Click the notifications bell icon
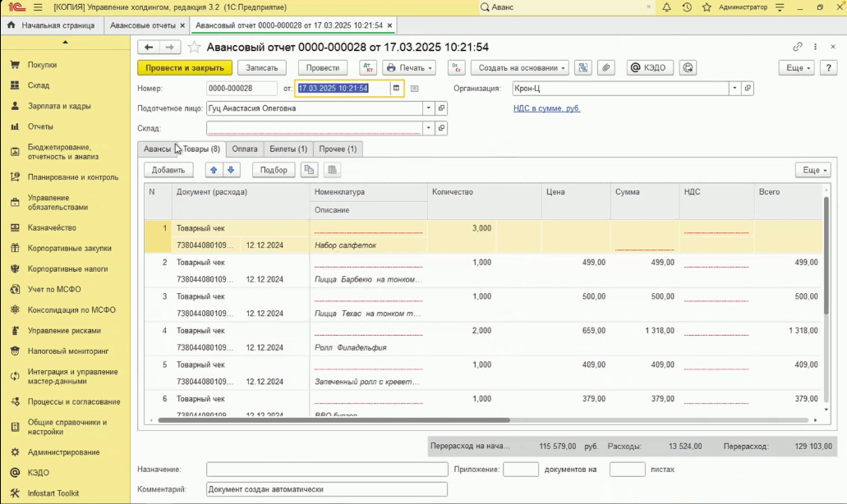This screenshot has width=847, height=504. click(x=666, y=7)
